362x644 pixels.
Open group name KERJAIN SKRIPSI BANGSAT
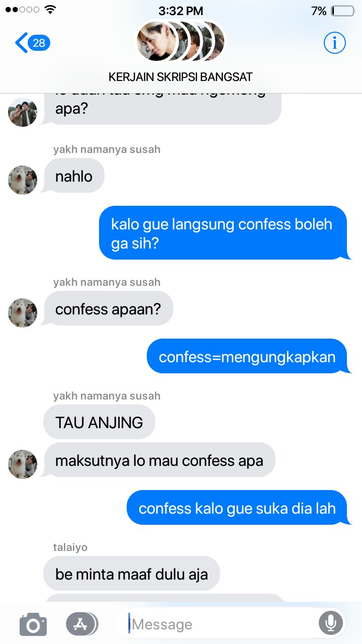(180, 77)
